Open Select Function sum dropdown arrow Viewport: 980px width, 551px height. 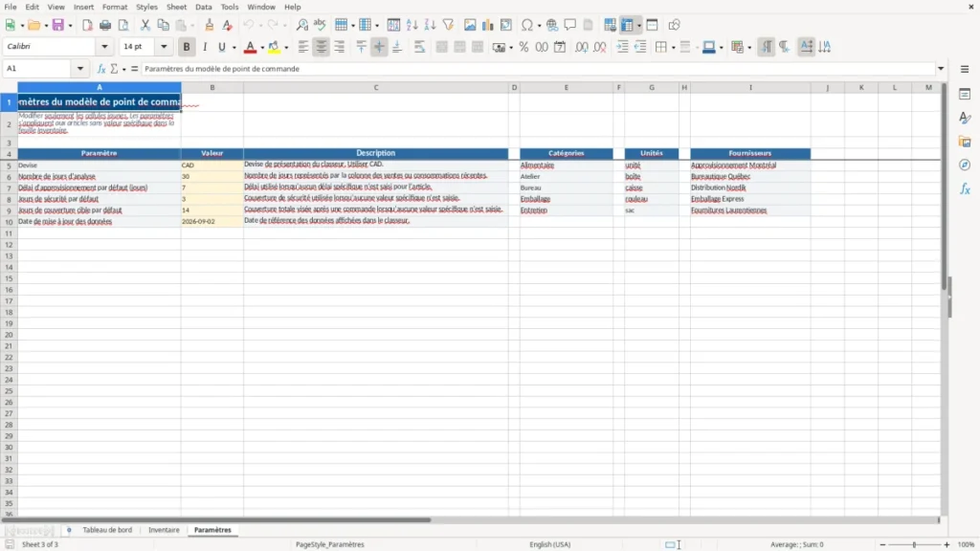pos(123,69)
